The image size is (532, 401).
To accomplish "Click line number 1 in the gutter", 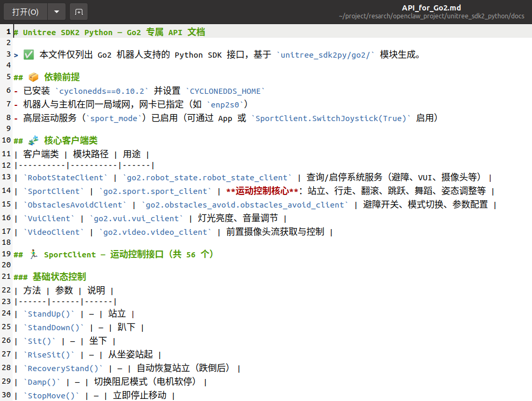I will click(x=8, y=32).
